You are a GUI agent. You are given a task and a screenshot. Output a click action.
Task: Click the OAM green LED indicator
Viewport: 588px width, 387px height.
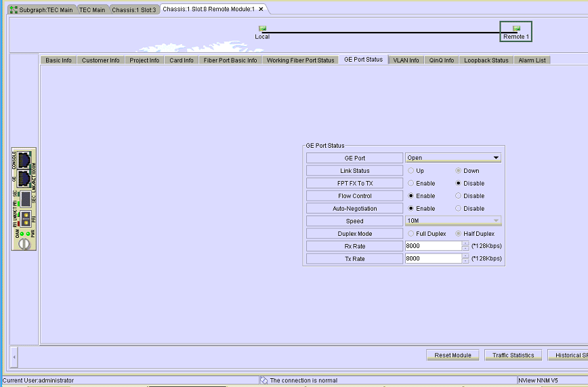pos(22,234)
